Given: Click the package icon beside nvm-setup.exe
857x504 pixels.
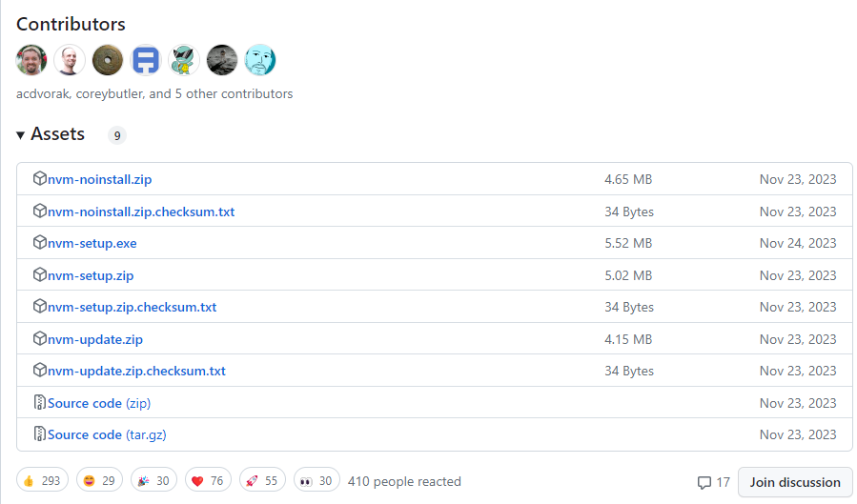Looking at the screenshot, I should [40, 243].
